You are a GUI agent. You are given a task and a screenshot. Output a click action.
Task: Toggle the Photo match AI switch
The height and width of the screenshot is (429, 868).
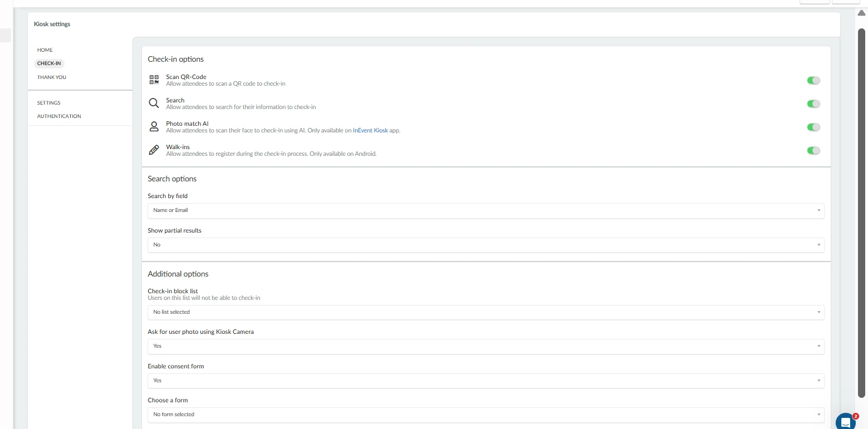[x=813, y=127]
